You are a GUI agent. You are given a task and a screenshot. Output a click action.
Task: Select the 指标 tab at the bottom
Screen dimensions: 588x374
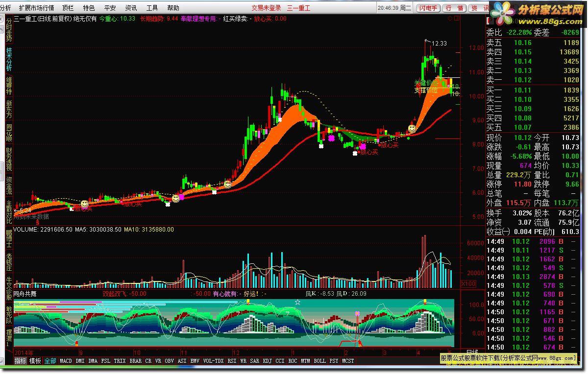point(20,361)
